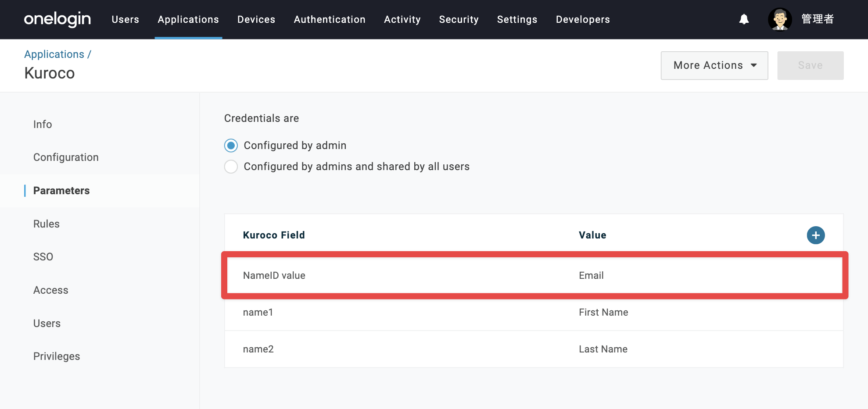Switch to the Privileges sidebar tab
This screenshot has height=409, width=868.
click(x=57, y=356)
